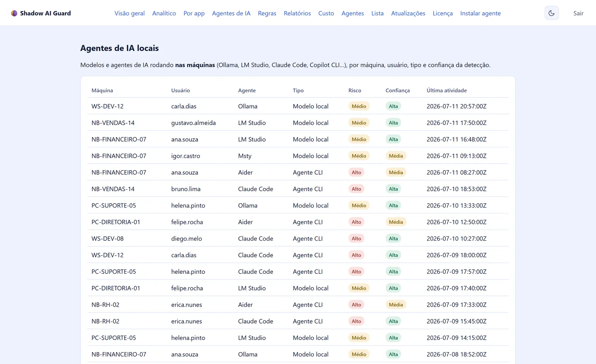
Task: Click the Tipo column header
Action: pyautogui.click(x=298, y=90)
